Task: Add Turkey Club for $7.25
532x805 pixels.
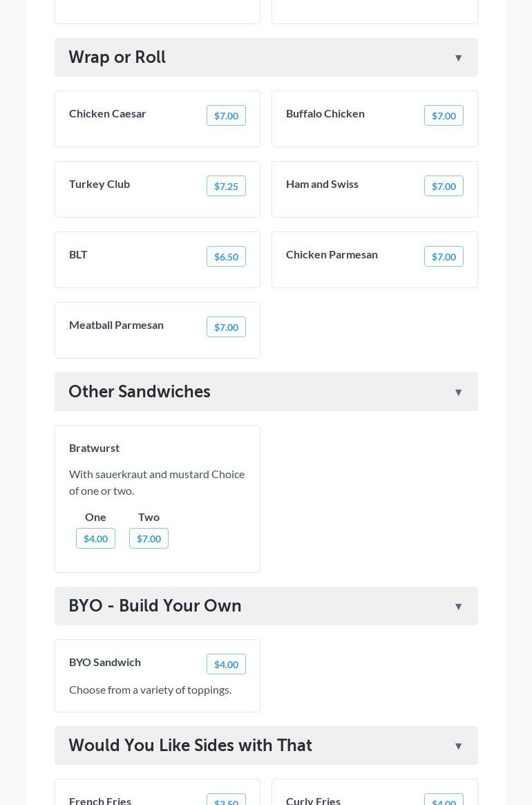Action: pos(226,186)
